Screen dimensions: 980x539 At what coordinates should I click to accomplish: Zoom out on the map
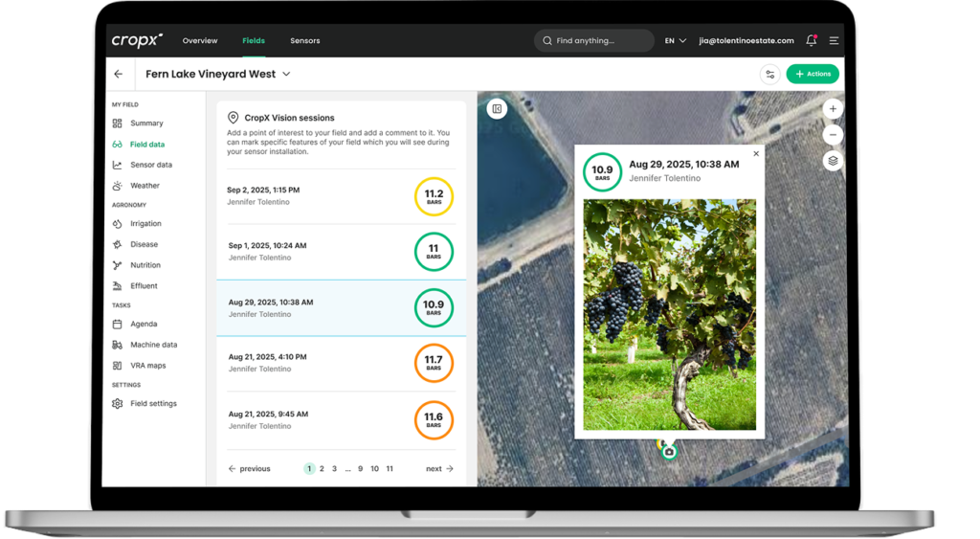point(833,135)
